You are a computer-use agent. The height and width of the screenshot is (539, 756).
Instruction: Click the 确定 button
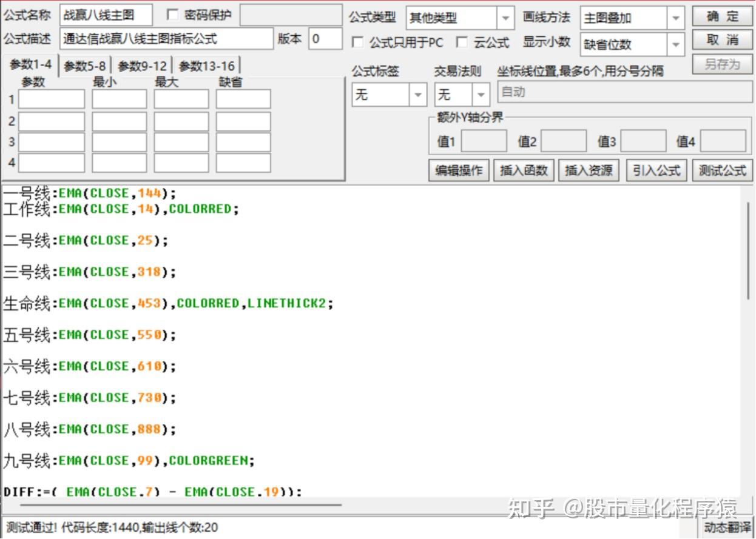click(x=723, y=16)
